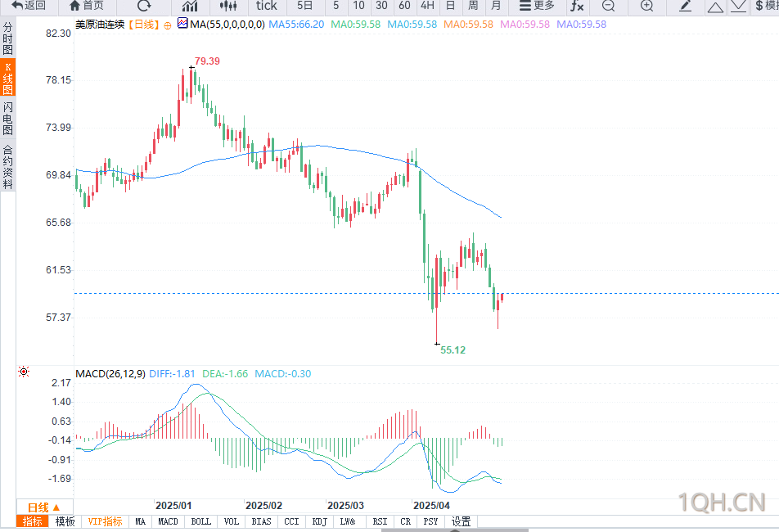Viewport: 779px width, 532px height.
Task: Choose the MACD indicator button
Action: point(168,521)
